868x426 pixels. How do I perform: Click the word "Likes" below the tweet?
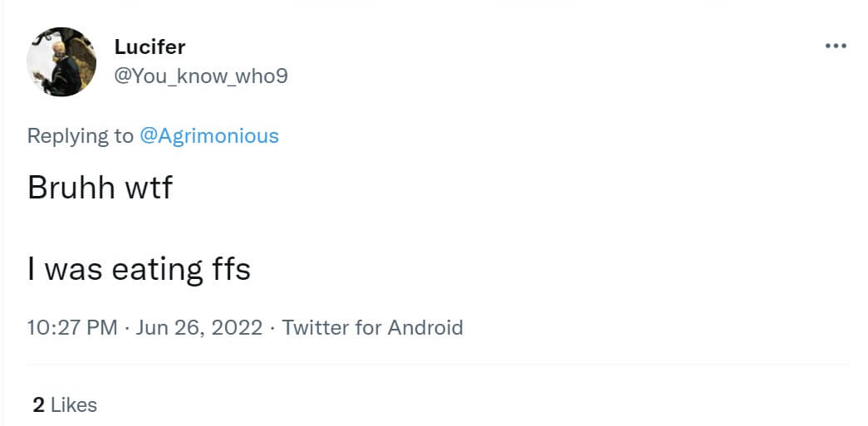[x=74, y=405]
